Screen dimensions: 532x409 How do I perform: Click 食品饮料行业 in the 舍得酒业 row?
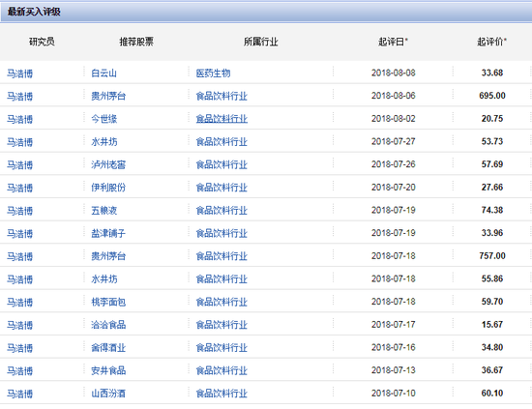tap(222, 348)
